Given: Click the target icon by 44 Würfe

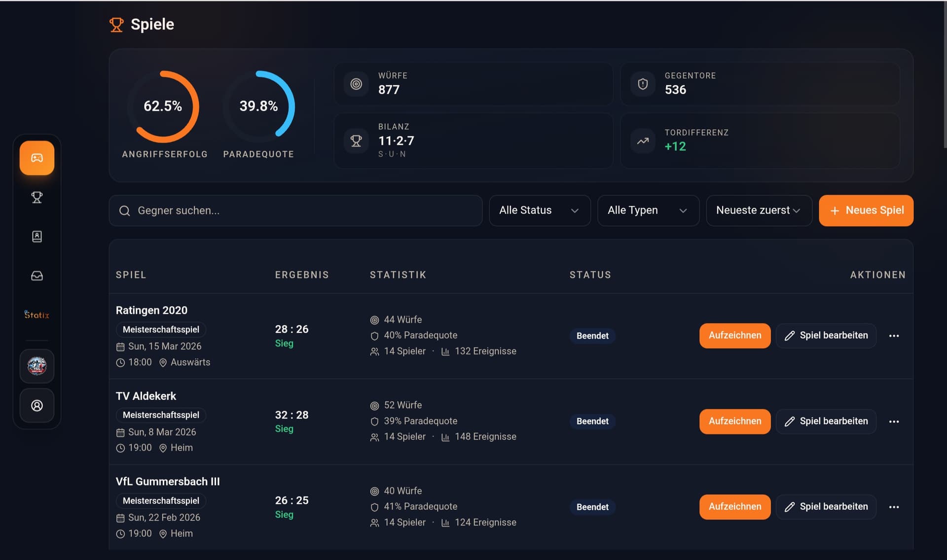Looking at the screenshot, I should pyautogui.click(x=374, y=320).
